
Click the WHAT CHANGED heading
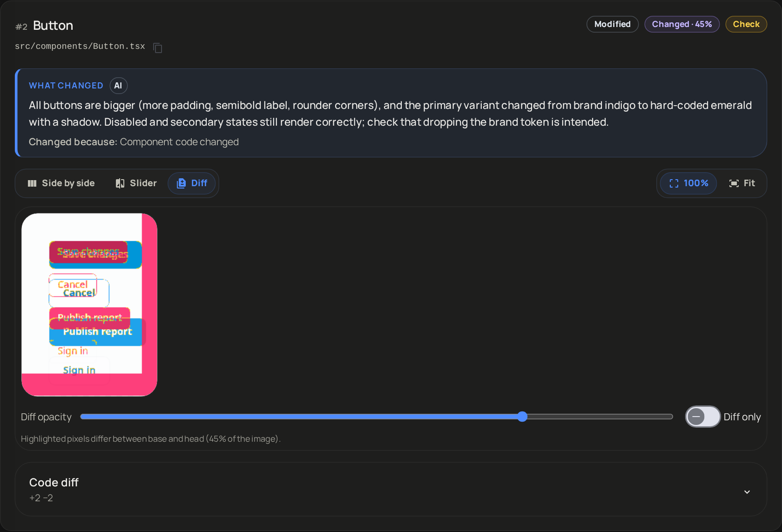[66, 86]
